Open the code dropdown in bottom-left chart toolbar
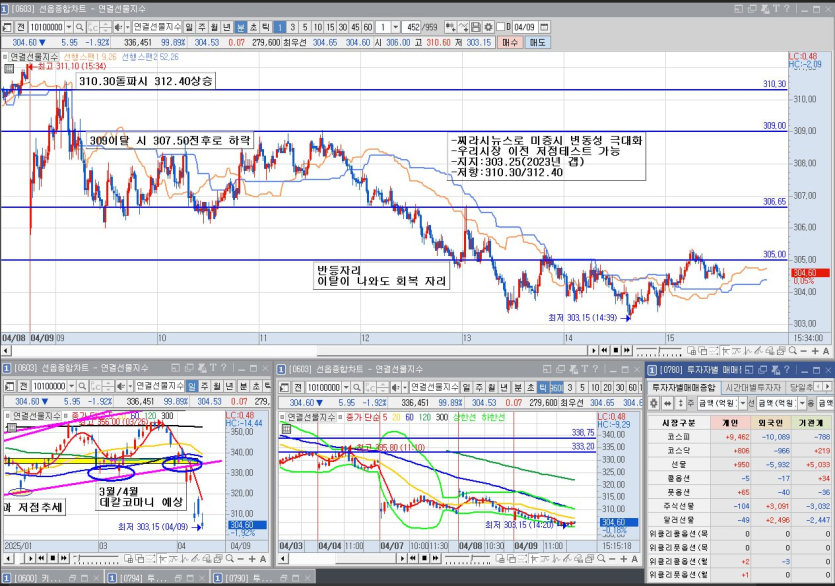 point(71,386)
